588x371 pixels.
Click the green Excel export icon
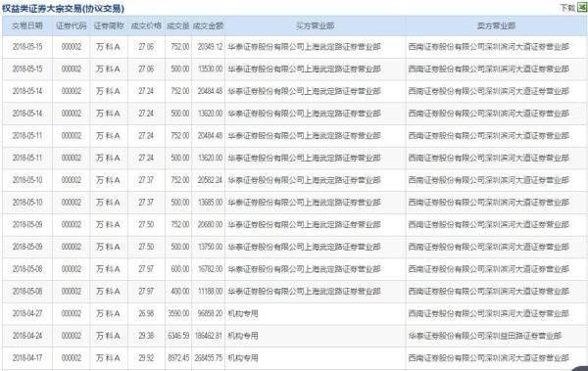click(582, 7)
